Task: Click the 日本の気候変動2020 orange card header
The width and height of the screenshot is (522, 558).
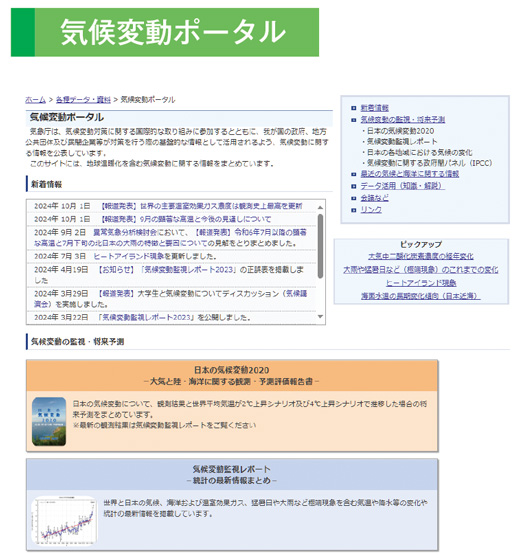Action: tap(232, 376)
